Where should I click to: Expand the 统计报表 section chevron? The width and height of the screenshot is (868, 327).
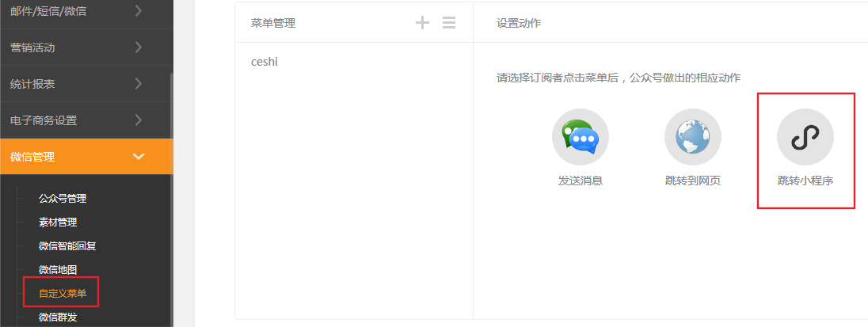point(139,84)
